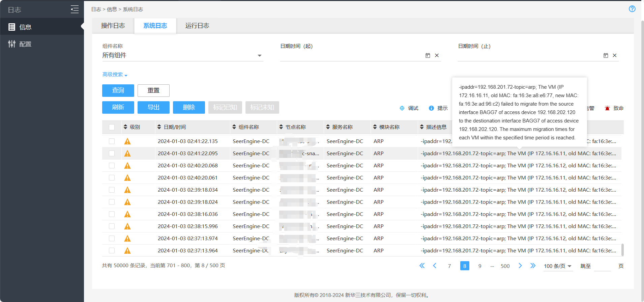Jump to first page arrows

pos(422,266)
